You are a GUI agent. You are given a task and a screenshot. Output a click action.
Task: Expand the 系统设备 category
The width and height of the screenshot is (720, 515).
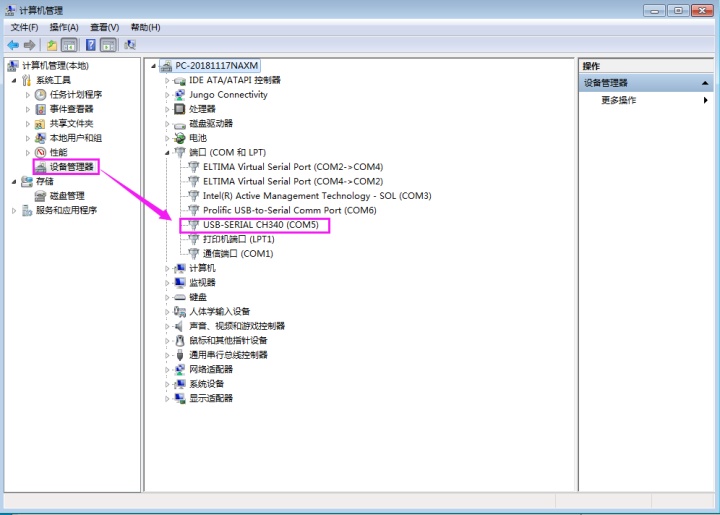coord(167,384)
